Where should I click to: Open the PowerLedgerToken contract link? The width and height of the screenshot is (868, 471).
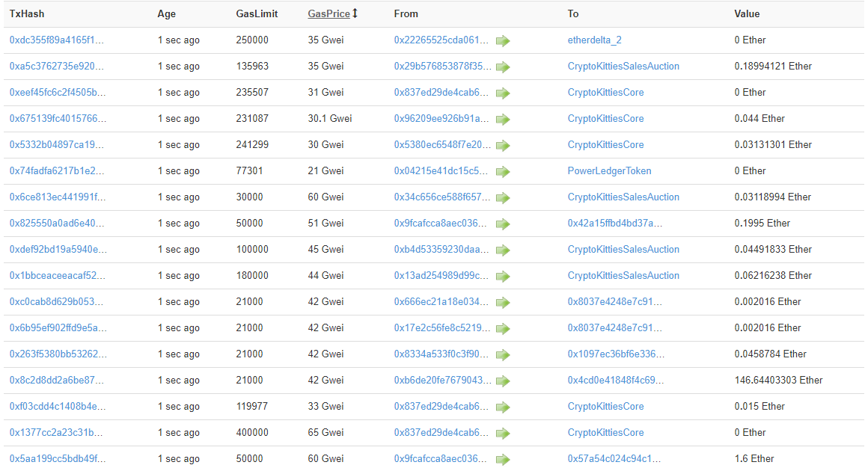tap(610, 170)
